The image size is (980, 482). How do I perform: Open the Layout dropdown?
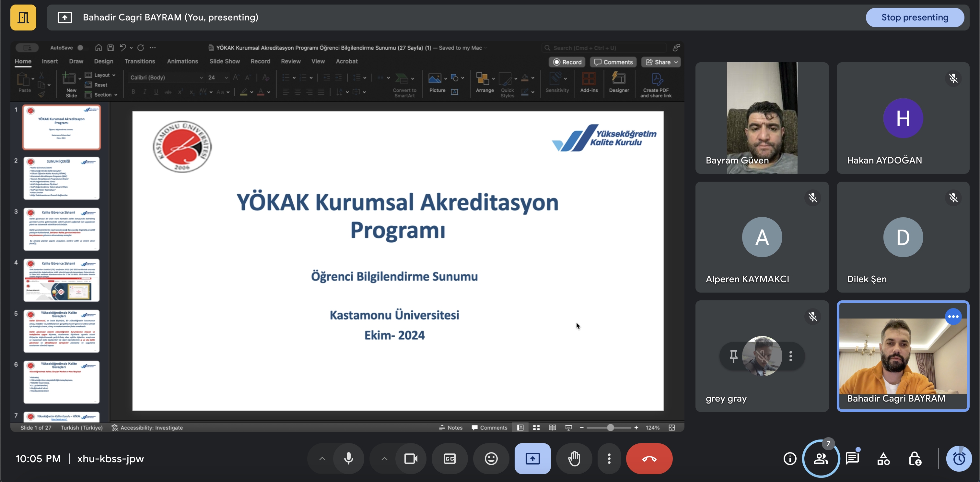(100, 75)
